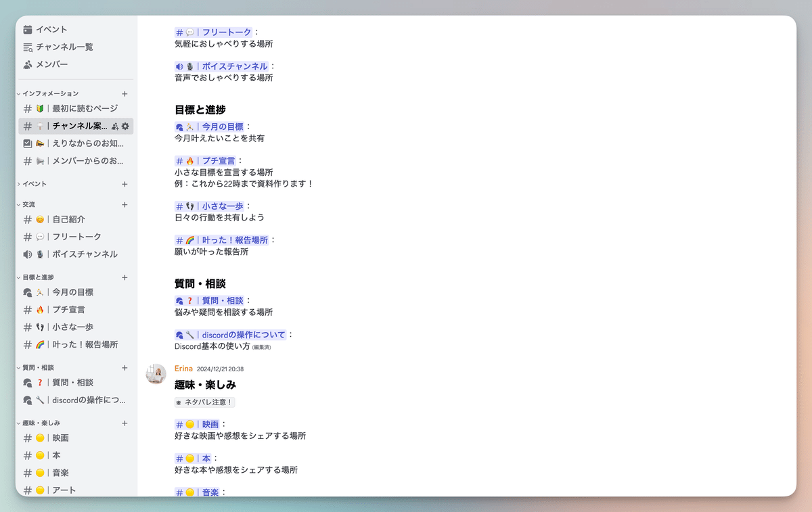Add a channel under 目標と進捗 with plus

(x=125, y=277)
